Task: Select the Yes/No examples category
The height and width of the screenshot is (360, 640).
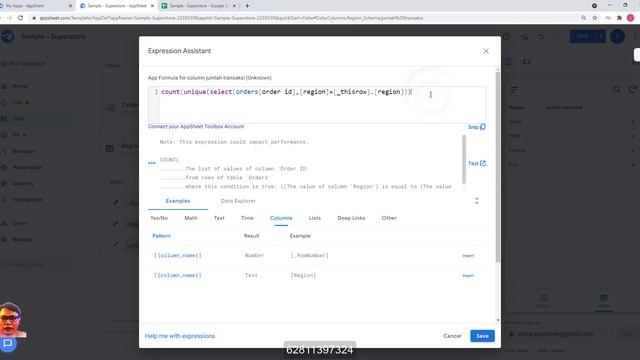Action: [159, 218]
